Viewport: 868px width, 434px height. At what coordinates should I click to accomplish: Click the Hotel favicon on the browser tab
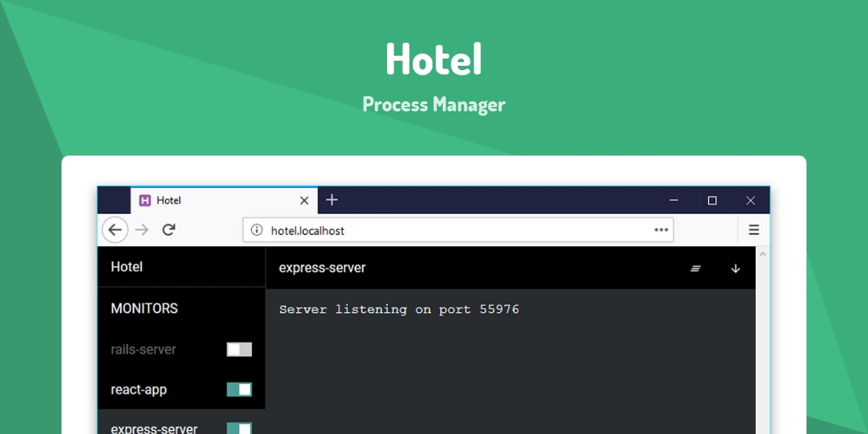145,200
